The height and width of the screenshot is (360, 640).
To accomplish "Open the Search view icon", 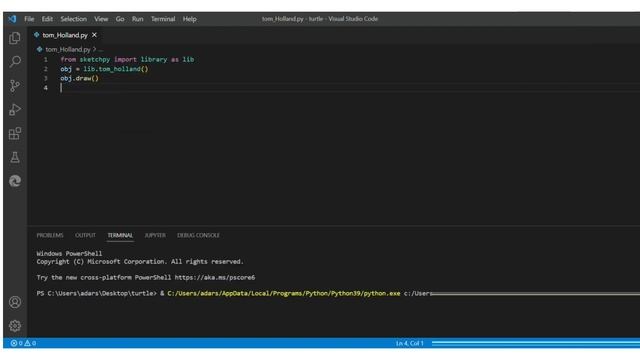I will (15, 62).
